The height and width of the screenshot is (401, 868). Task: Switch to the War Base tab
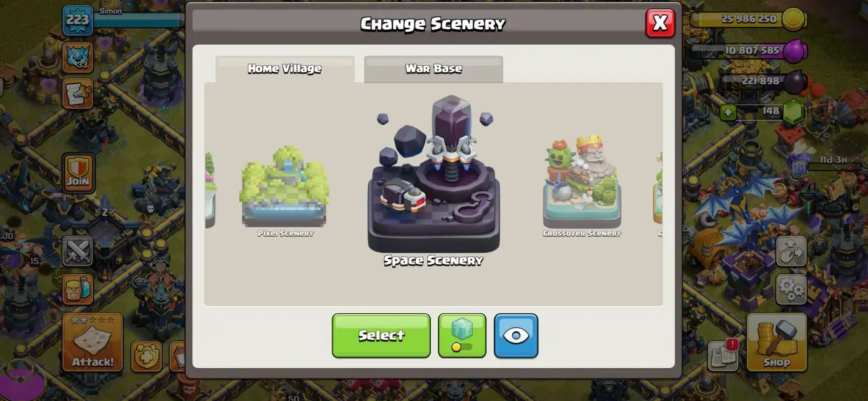[434, 69]
